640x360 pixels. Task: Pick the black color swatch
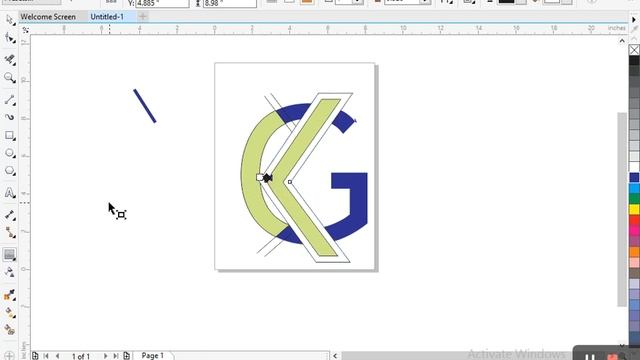pyautogui.click(x=634, y=60)
